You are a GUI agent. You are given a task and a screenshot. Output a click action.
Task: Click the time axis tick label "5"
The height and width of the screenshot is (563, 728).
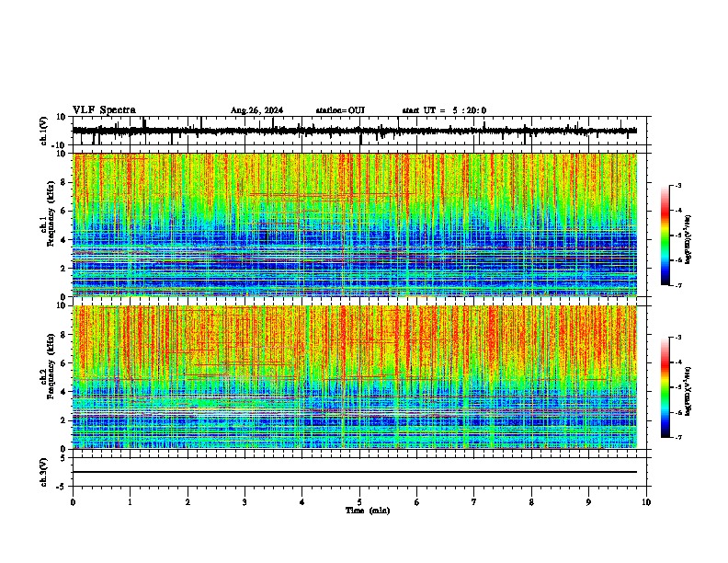coord(359,502)
